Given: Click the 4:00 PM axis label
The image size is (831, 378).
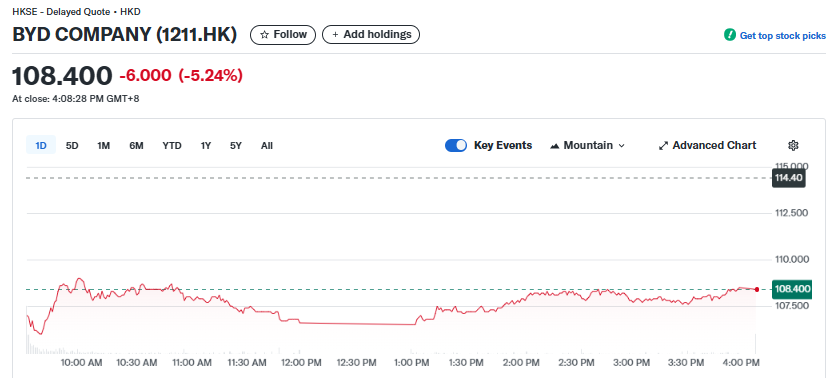Looking at the screenshot, I should [740, 363].
